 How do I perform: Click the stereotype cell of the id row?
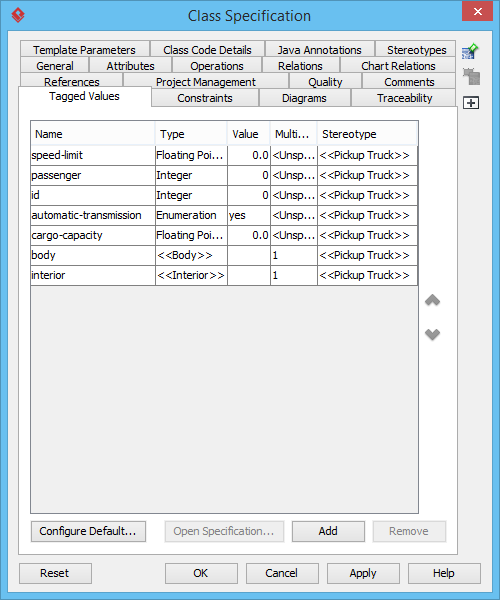(367, 195)
